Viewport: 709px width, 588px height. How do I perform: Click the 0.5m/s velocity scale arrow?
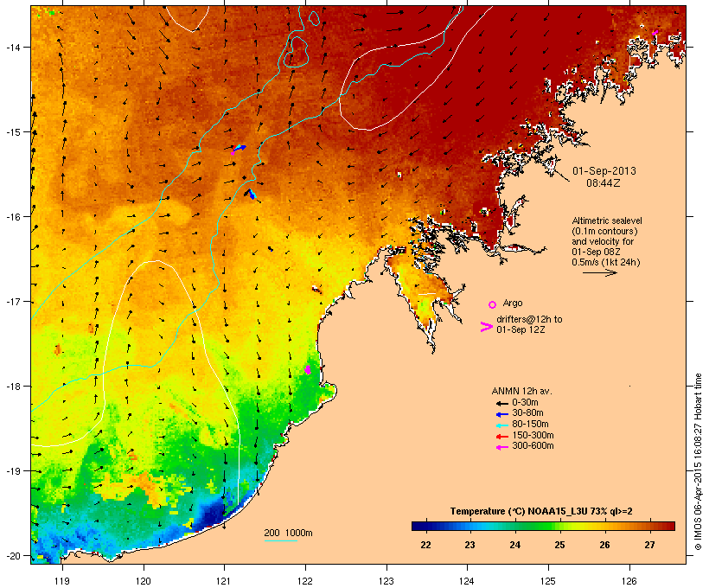coord(599,272)
